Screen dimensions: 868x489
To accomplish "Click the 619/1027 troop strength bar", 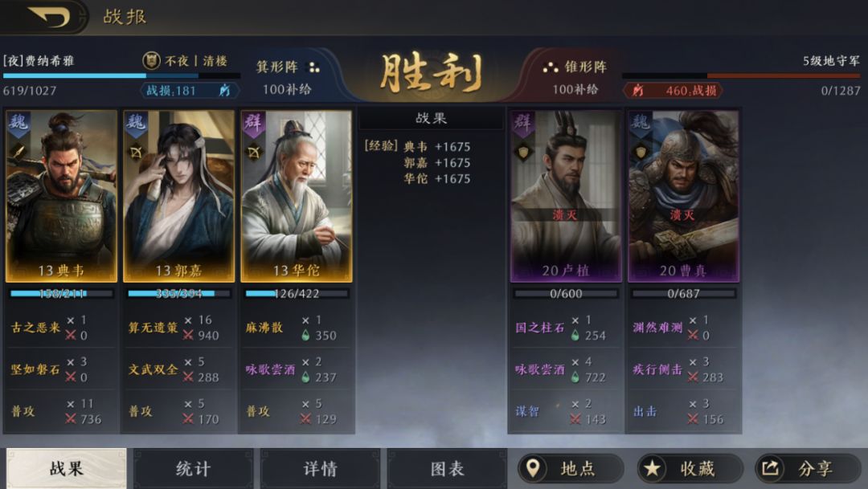I will tap(121, 75).
